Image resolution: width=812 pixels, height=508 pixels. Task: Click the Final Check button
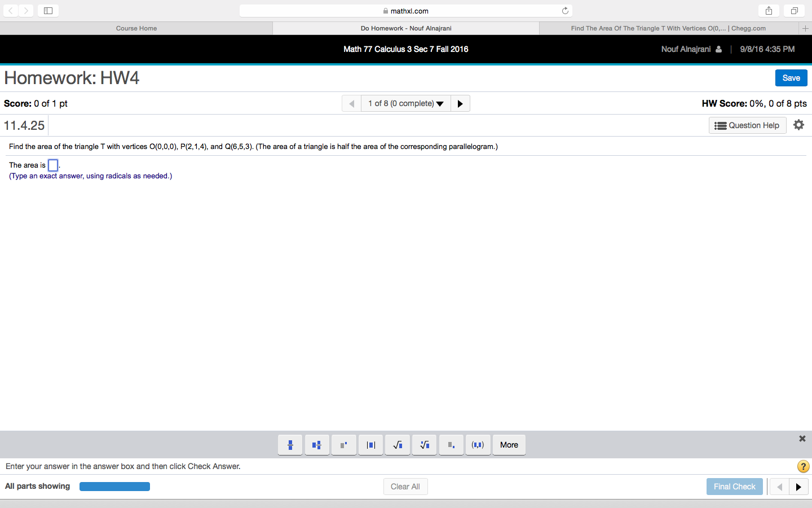point(734,487)
